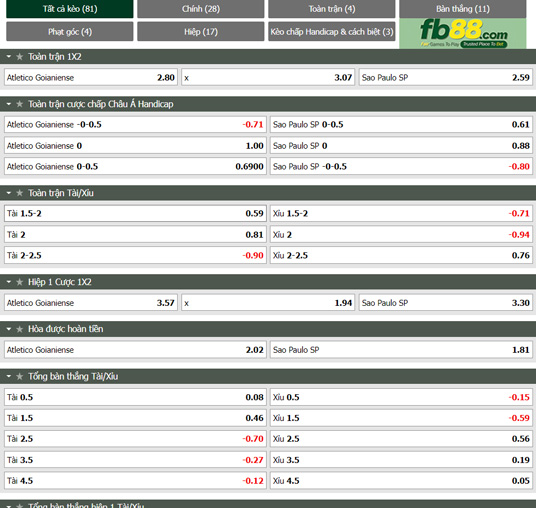Pick first-half draw 'x' at 1.94
536x508 pixels.
[268, 303]
